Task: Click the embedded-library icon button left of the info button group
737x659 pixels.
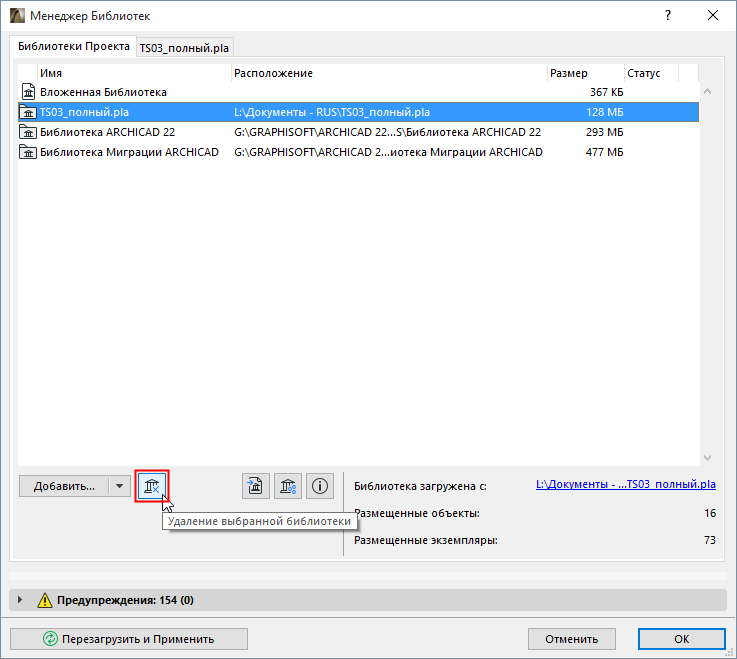Action: [256, 486]
